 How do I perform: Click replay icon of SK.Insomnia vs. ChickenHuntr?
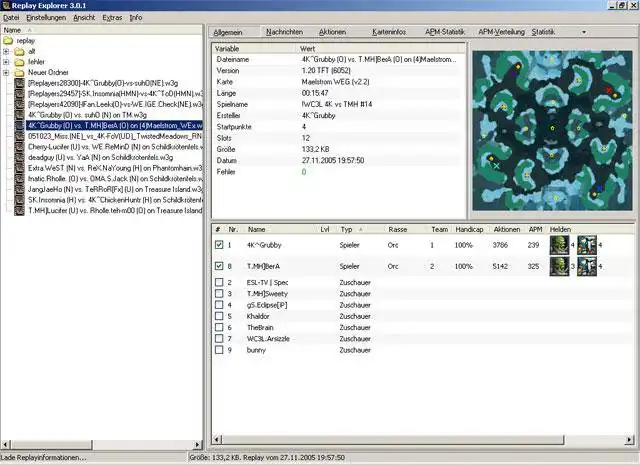click(x=20, y=200)
